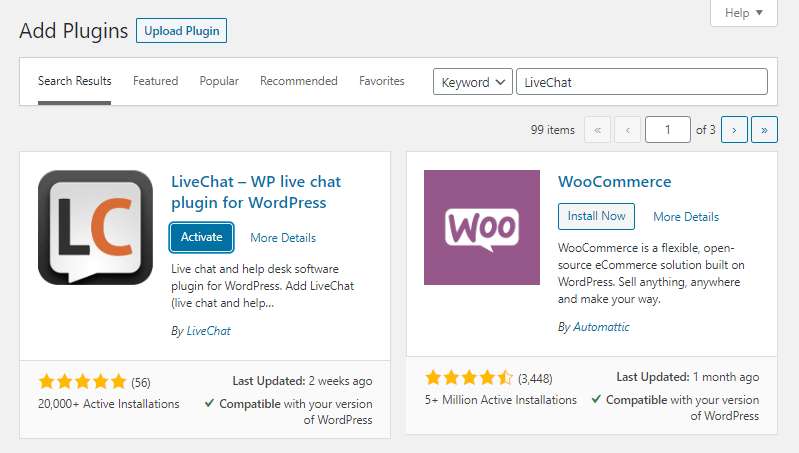799x453 pixels.
Task: Open More Details for WooCommerce
Action: 686,217
